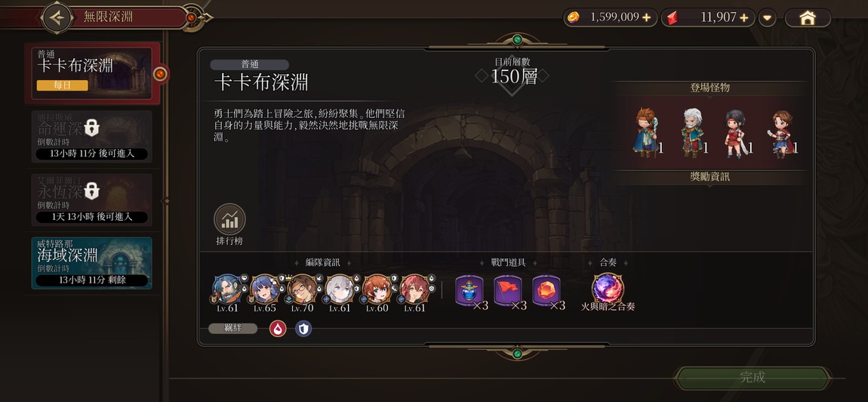Select the 海域深淵 abyss tab
The image size is (868, 402).
pos(92,263)
